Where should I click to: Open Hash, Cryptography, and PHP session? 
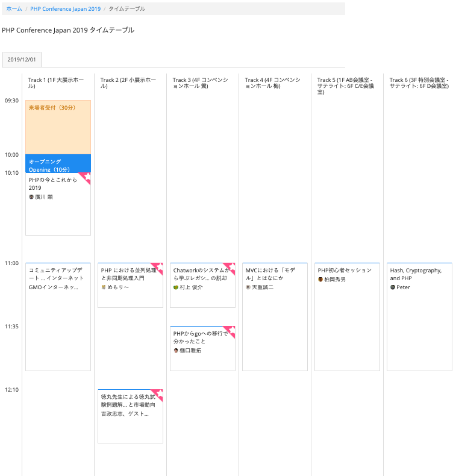click(x=419, y=316)
